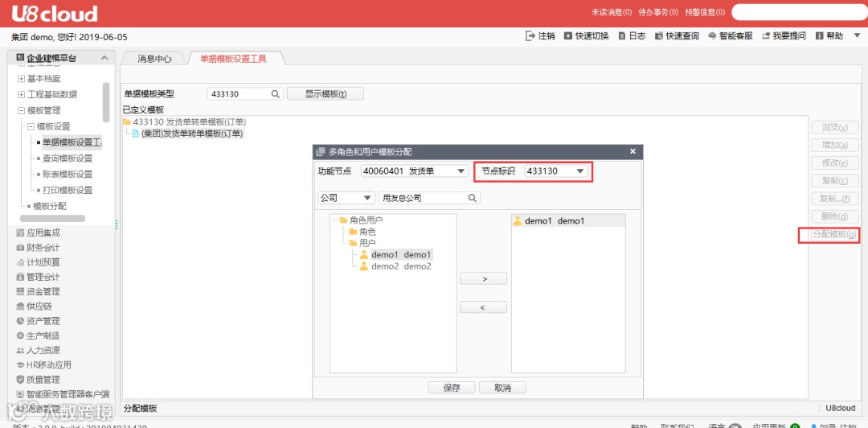Open 财务会计 module in the sidebar

(39, 247)
